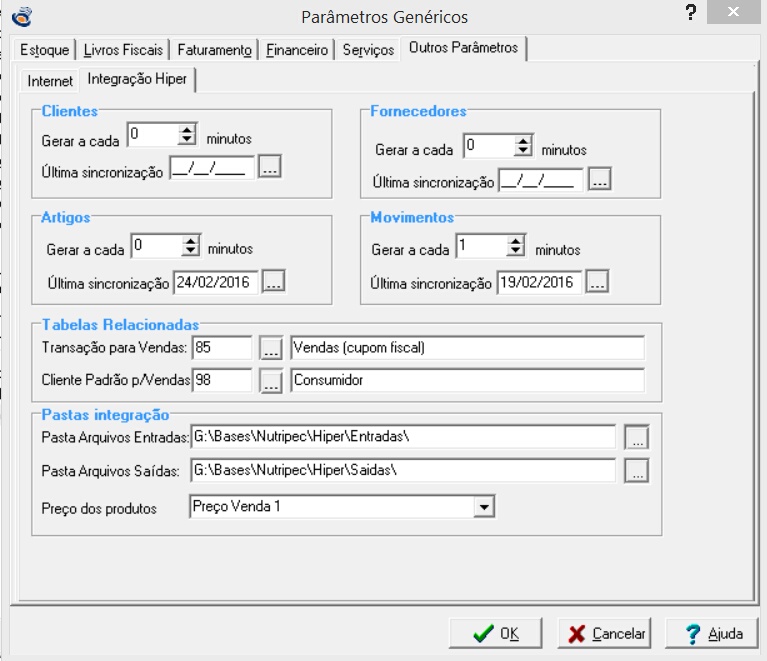Click Clientes Última sincronização date field
767x661 pixels.
click(x=212, y=168)
